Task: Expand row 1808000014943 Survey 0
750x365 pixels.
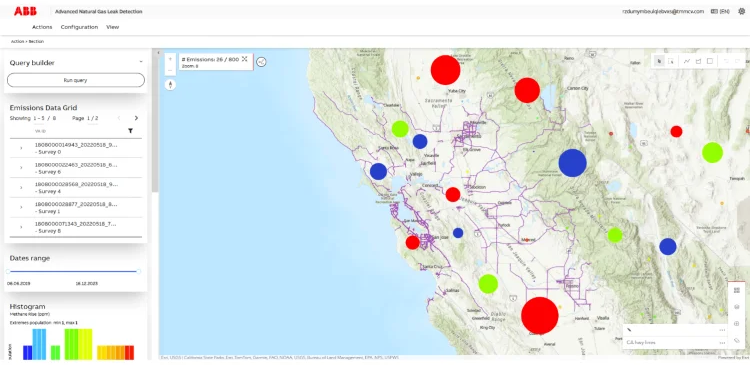Action: point(21,148)
